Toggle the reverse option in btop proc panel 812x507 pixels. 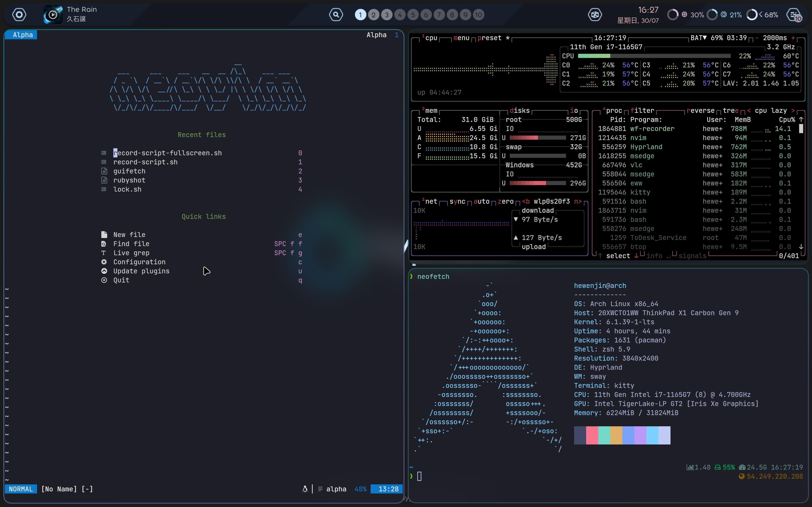pyautogui.click(x=700, y=111)
